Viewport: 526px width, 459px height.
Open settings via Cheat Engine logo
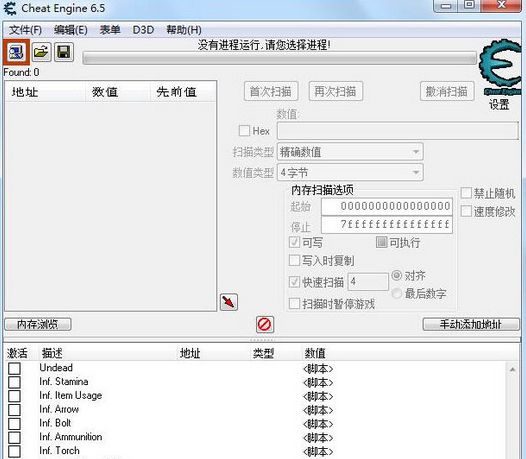[500, 67]
